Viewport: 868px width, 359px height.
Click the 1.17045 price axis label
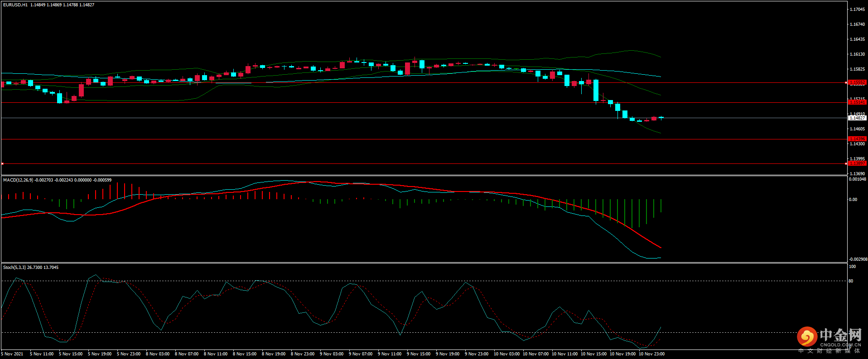point(857,10)
